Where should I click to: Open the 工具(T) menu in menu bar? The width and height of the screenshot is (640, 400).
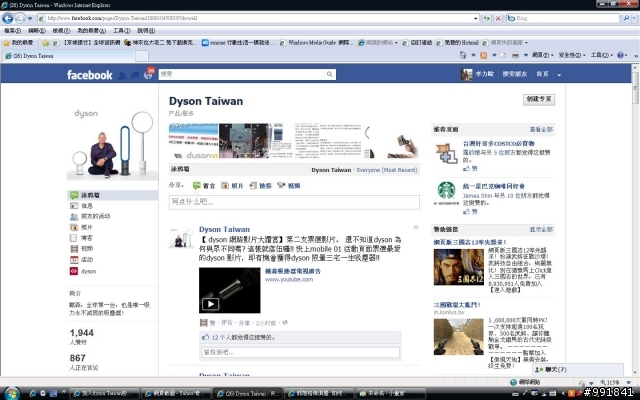point(122,31)
